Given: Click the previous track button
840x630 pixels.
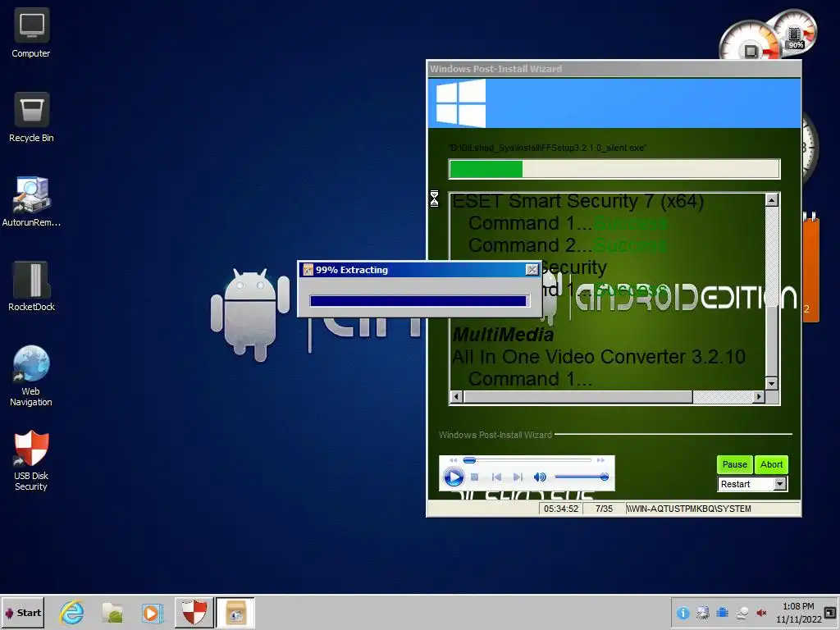Looking at the screenshot, I should point(496,477).
